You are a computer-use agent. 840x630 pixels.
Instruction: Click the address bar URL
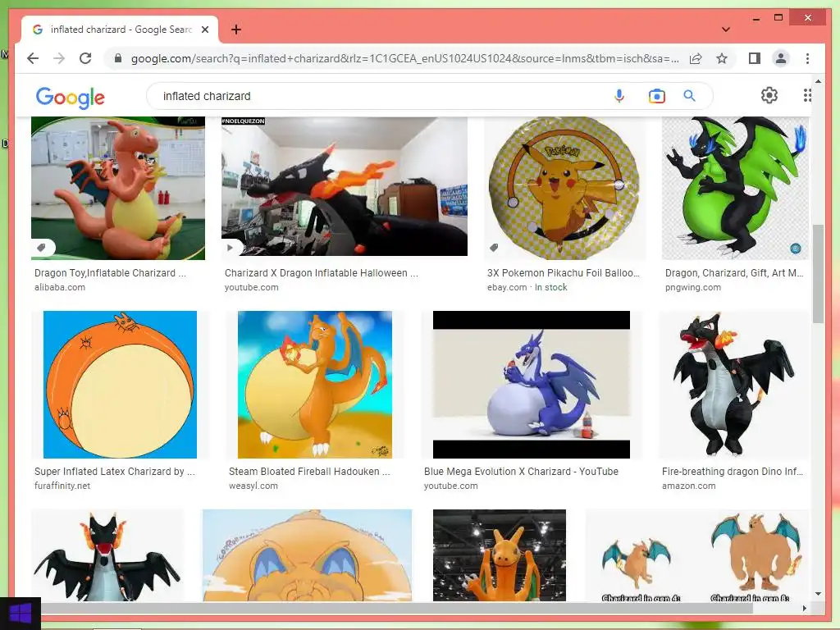tap(404, 58)
